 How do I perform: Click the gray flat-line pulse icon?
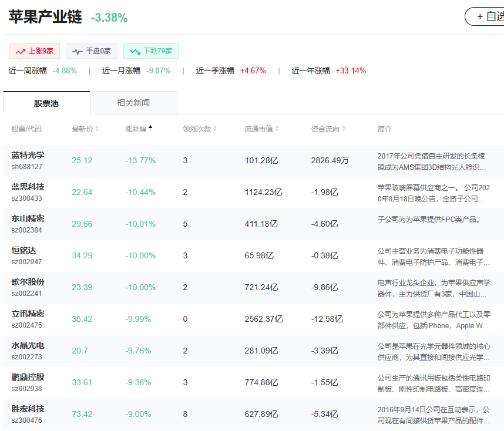click(78, 52)
